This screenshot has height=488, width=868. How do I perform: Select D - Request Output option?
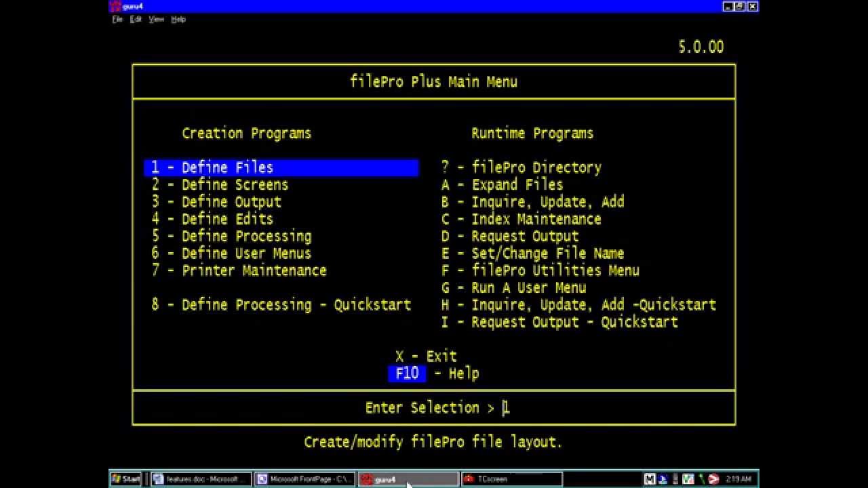pyautogui.click(x=510, y=237)
